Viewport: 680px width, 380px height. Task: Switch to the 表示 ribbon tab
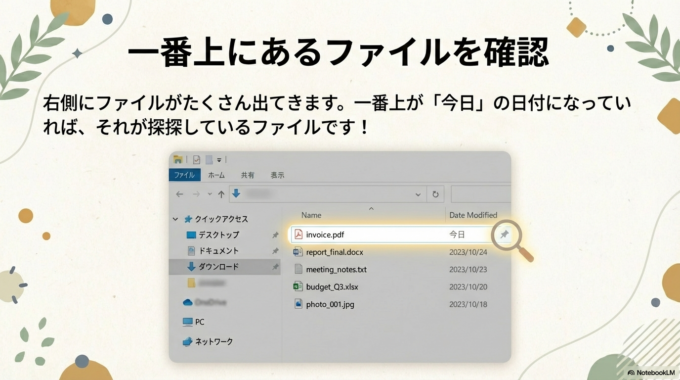click(x=278, y=175)
